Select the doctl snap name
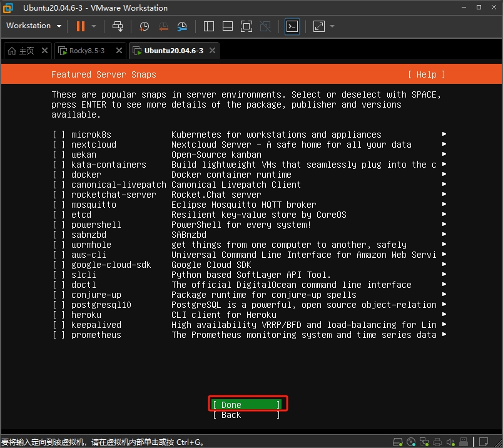The height and width of the screenshot is (448, 503). coord(84,285)
